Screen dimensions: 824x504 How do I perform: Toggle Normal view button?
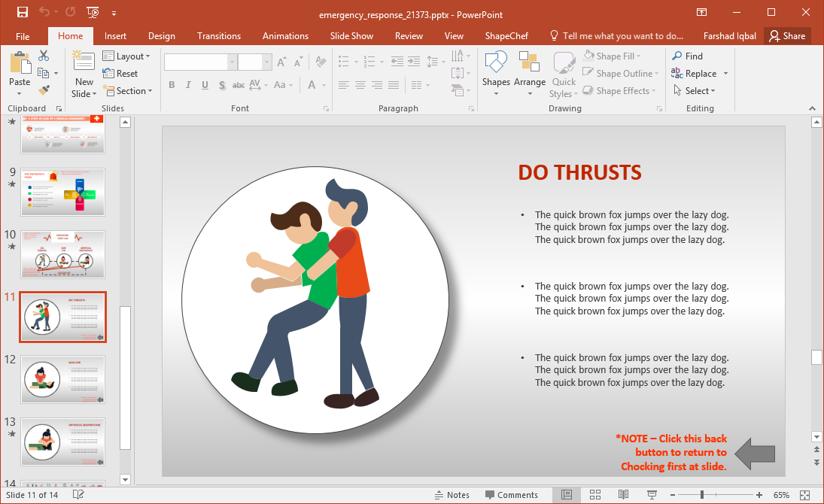tap(567, 495)
